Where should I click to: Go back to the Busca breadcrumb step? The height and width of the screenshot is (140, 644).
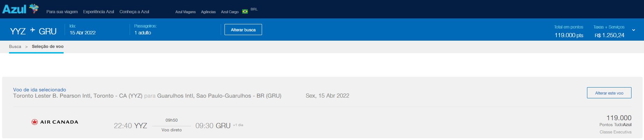pos(15,47)
